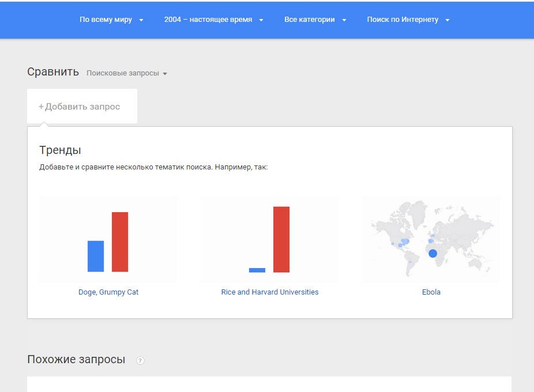Image resolution: width=534 pixels, height=392 pixels.
Task: Click the large blue dot on Africa map
Action: click(x=433, y=254)
